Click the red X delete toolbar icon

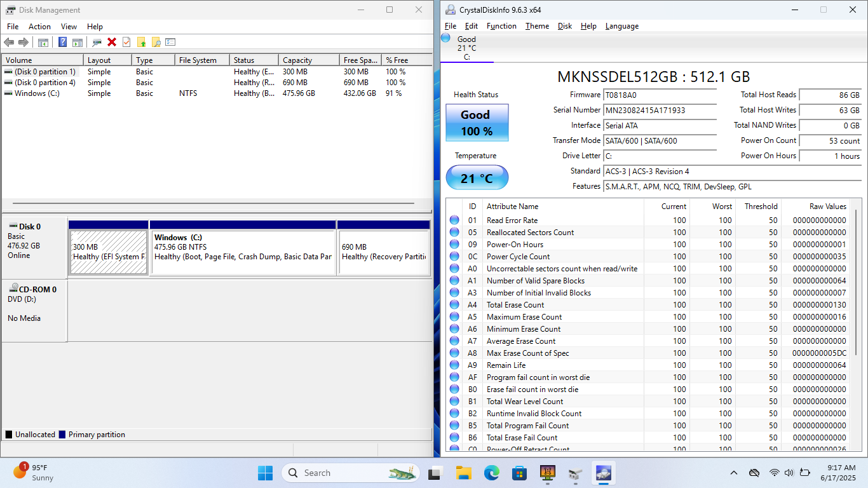(112, 42)
